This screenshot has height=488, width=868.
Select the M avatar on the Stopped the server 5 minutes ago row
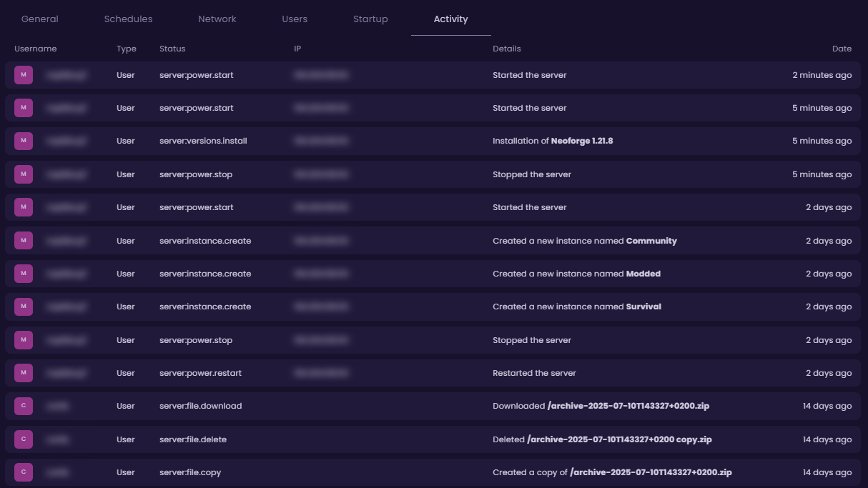pos(24,174)
